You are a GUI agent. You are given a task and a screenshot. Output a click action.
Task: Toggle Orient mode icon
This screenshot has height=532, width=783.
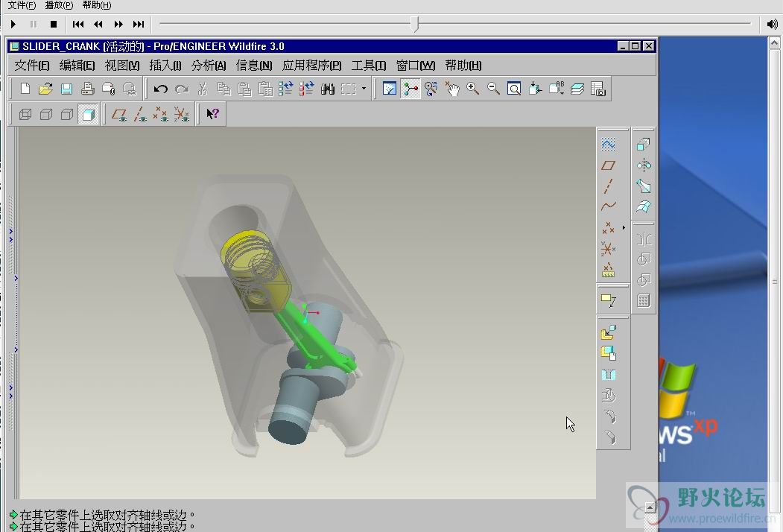click(431, 89)
